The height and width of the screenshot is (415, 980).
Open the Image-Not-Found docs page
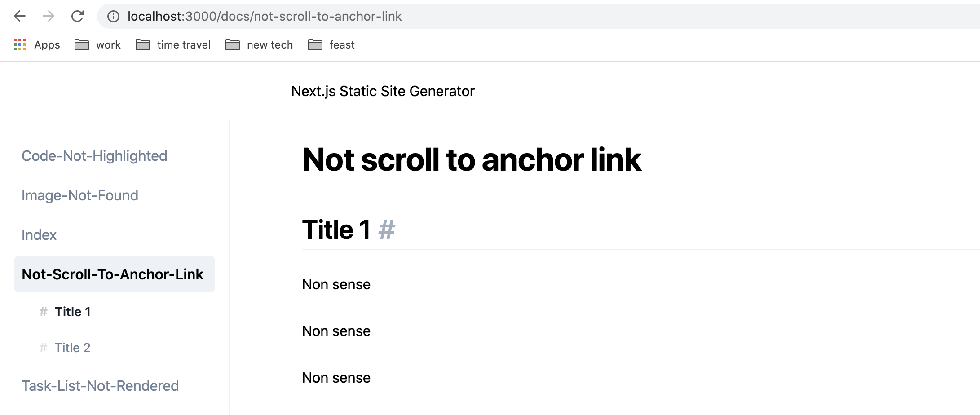(80, 195)
